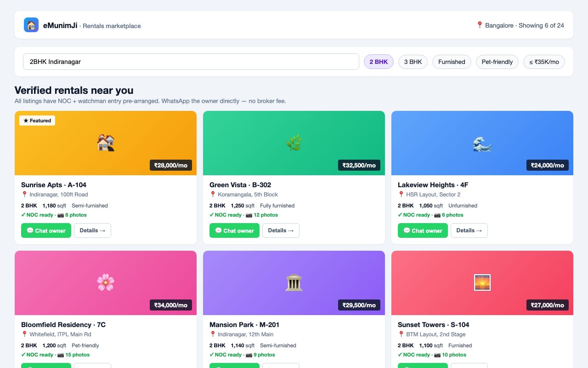Open Details for Sunrise Apts A-104
This screenshot has width=588, height=368.
(x=92, y=230)
